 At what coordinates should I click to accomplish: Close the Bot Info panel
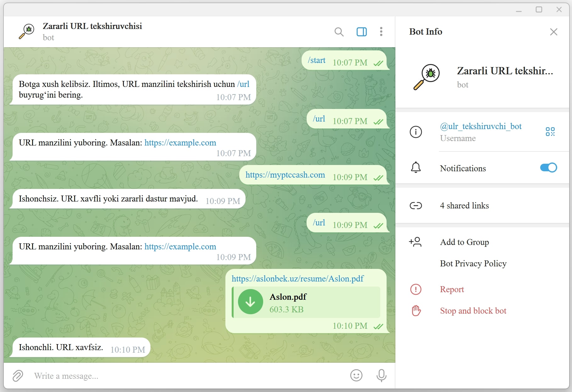(553, 32)
